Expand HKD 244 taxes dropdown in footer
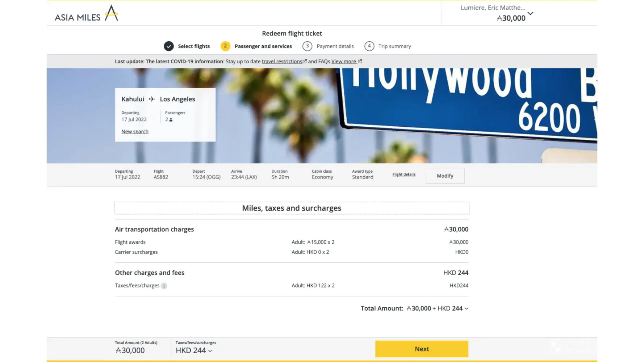This screenshot has height=362, width=644. click(210, 351)
